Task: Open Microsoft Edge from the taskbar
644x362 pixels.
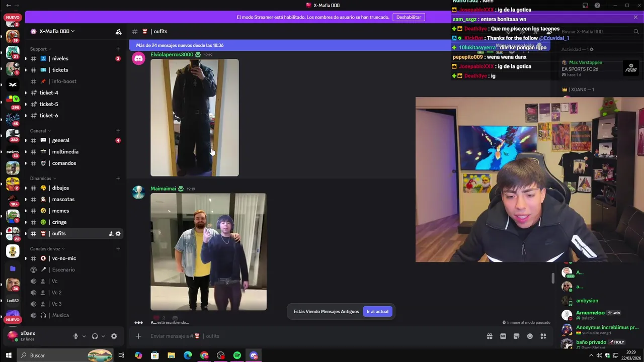Action: point(188,355)
